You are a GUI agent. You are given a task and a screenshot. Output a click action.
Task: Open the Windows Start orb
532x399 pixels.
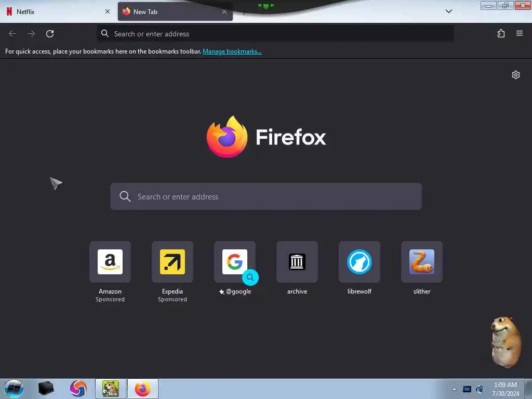14,389
